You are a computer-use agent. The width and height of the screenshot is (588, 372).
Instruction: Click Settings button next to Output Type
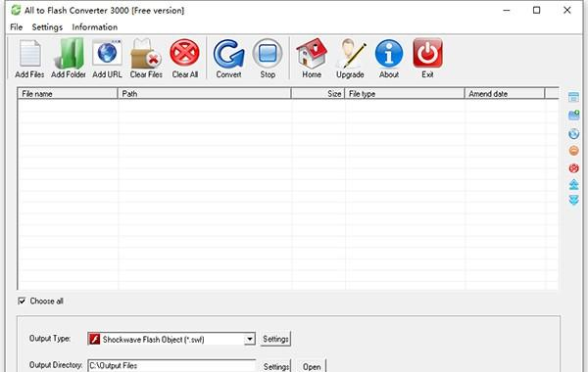pyautogui.click(x=275, y=339)
